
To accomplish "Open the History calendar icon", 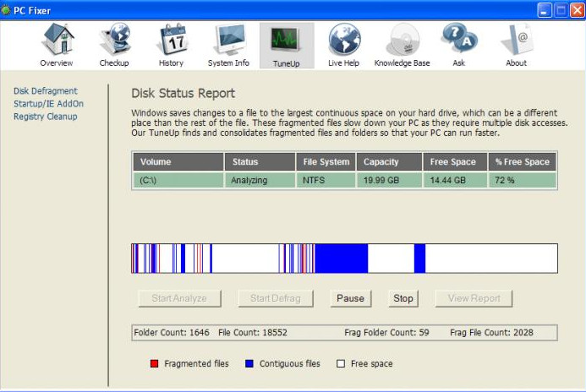I will [x=172, y=40].
